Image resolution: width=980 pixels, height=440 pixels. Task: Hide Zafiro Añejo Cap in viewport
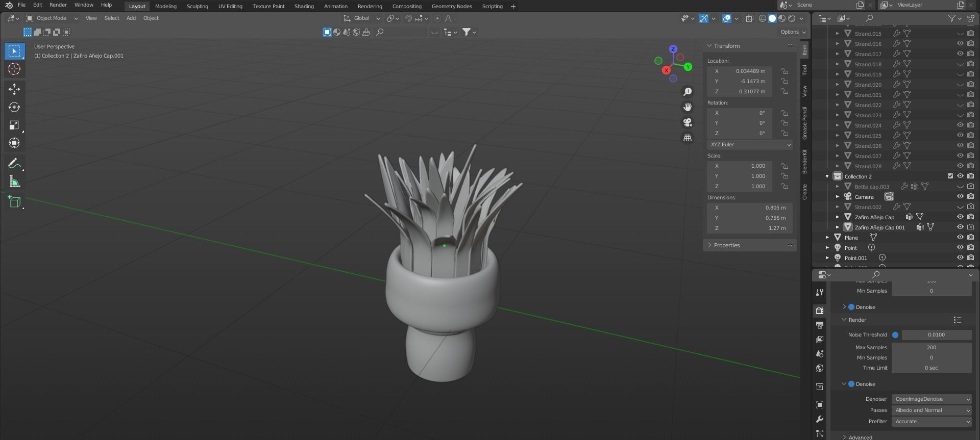960,217
